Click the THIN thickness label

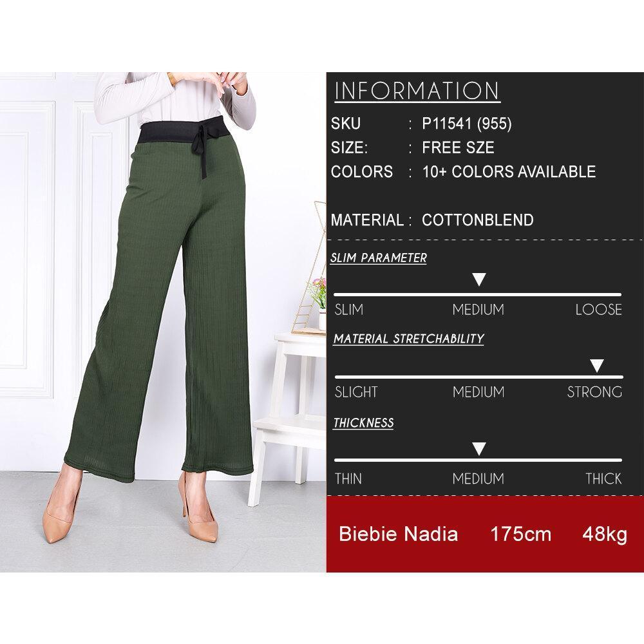point(348,479)
